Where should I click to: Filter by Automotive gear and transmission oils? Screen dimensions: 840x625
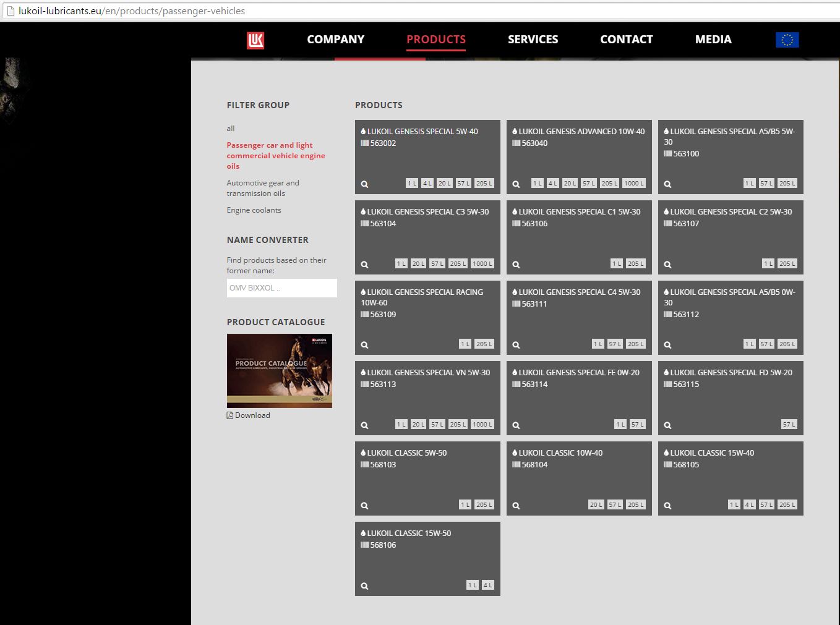(x=263, y=188)
